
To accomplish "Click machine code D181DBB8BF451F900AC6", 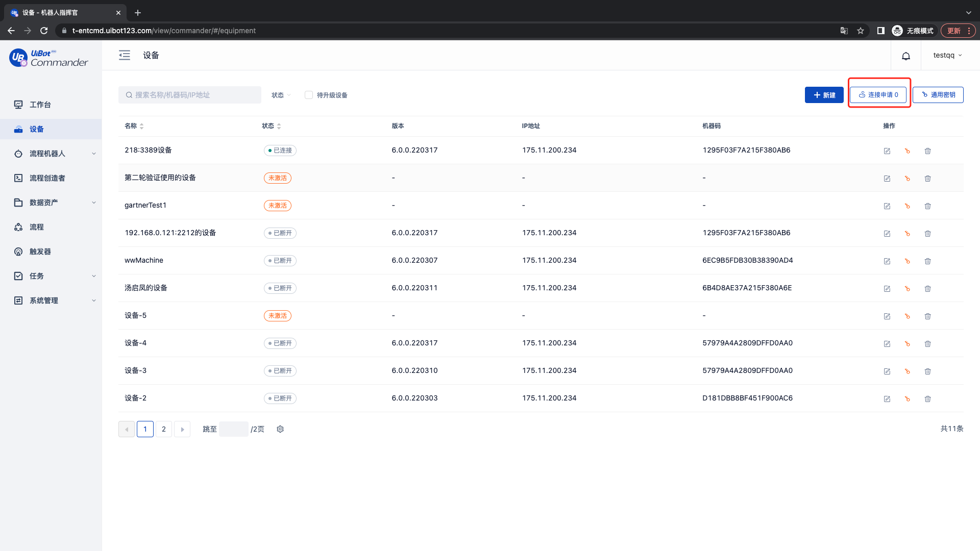I will tap(748, 398).
